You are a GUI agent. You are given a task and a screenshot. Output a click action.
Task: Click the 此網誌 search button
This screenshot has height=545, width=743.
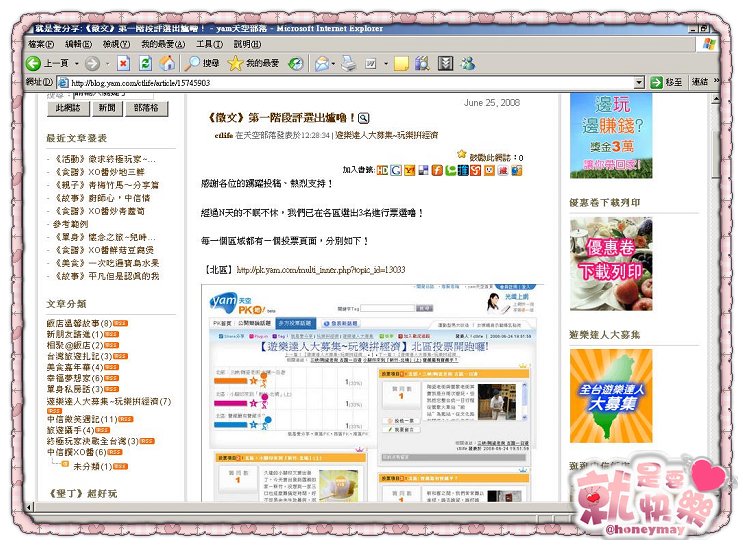coord(68,108)
